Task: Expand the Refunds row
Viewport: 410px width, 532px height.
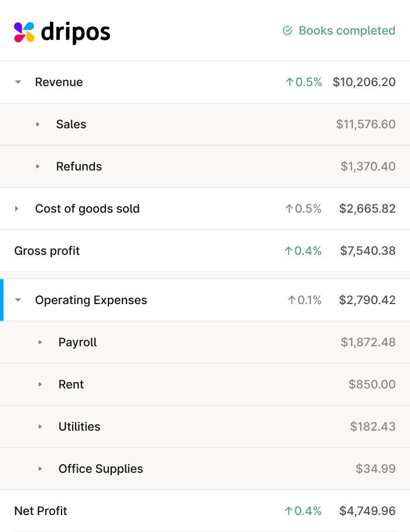Action: [x=38, y=167]
